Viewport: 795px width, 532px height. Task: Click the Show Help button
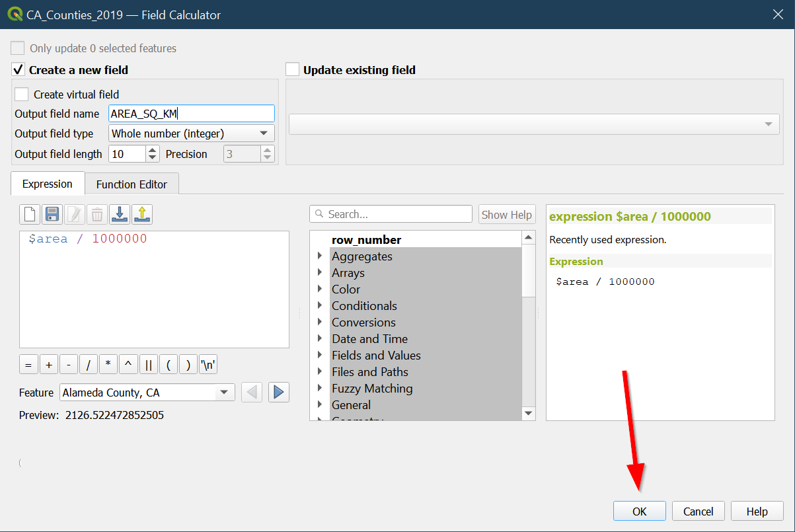coord(506,214)
